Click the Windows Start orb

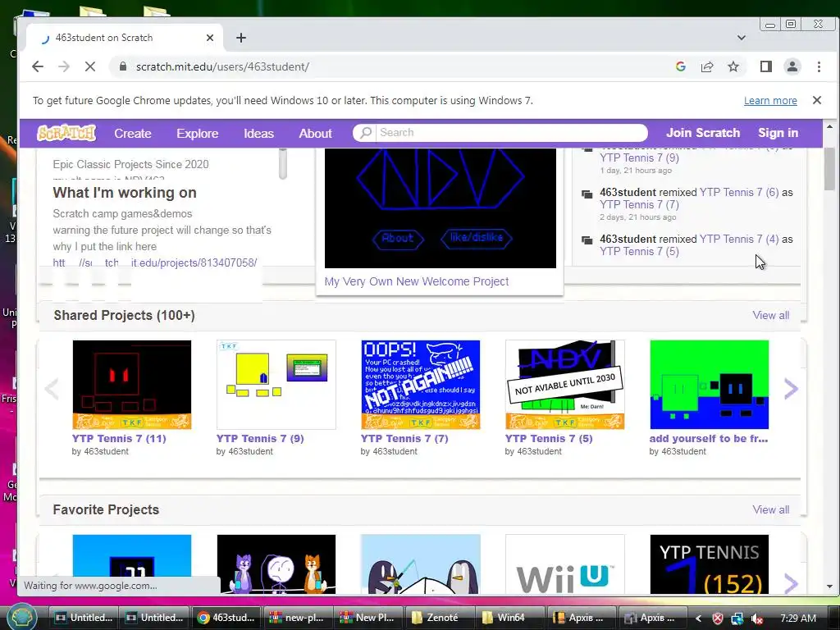pos(21,617)
